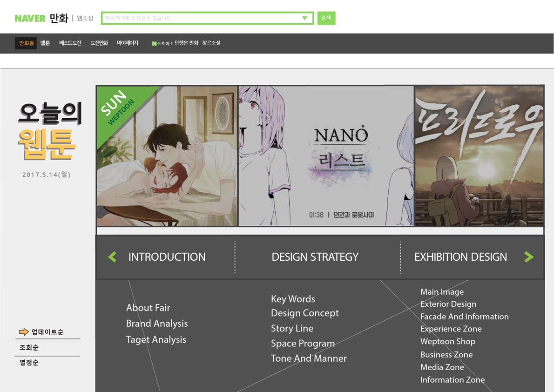Open the Brand Analysis link

pyautogui.click(x=157, y=324)
